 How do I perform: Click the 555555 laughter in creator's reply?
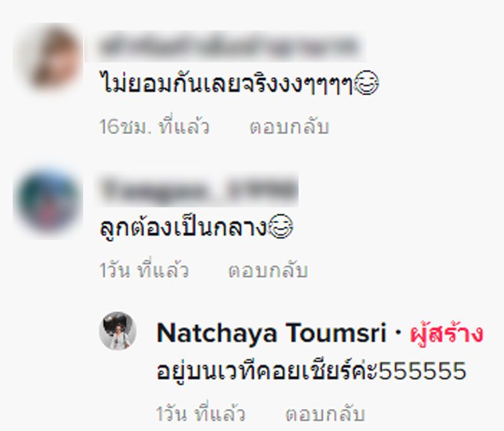coord(422,371)
